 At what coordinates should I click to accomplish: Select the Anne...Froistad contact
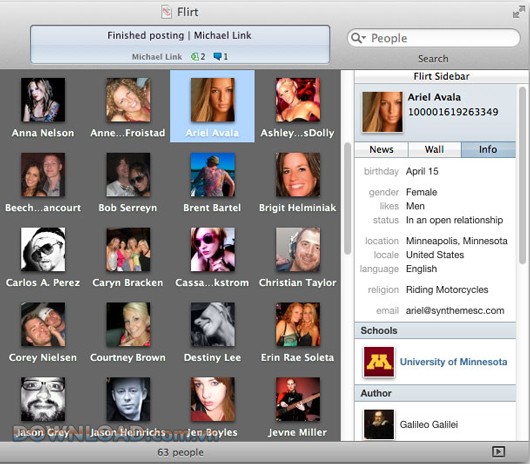click(x=128, y=100)
